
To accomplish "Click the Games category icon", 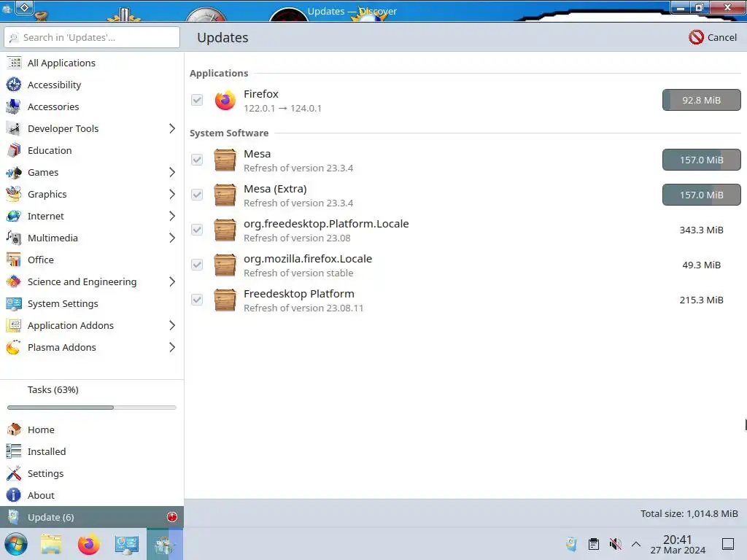I will tap(14, 172).
